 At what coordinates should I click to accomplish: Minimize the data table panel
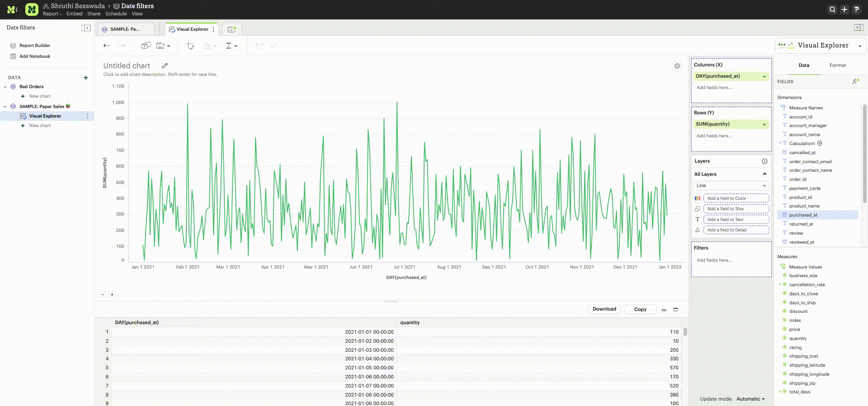click(664, 310)
